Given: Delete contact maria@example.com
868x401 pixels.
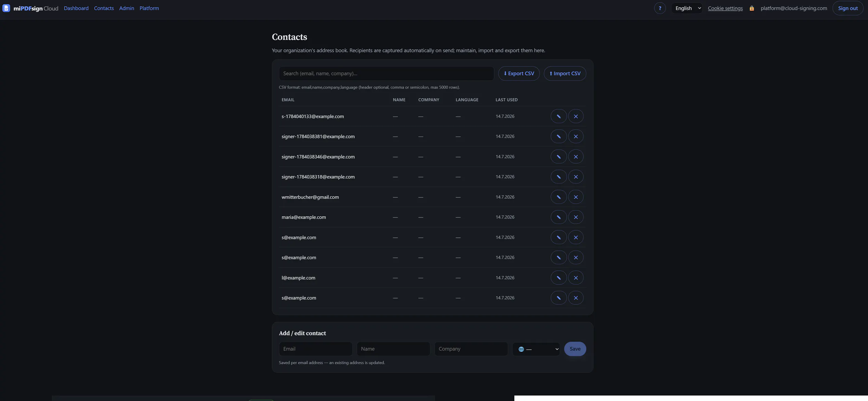Looking at the screenshot, I should tap(576, 217).
